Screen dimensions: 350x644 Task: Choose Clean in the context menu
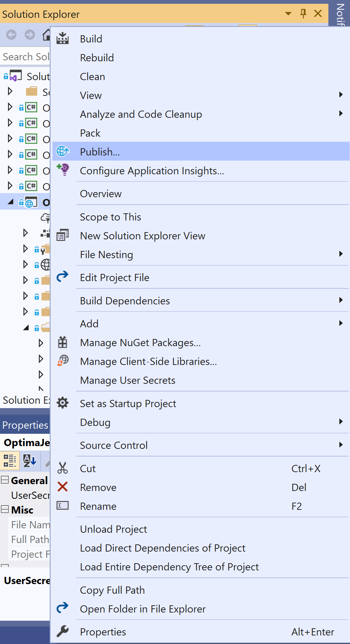(x=201, y=76)
